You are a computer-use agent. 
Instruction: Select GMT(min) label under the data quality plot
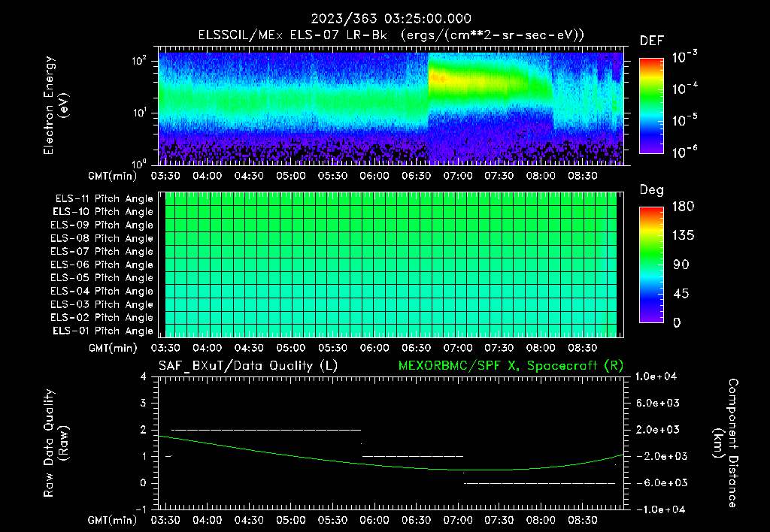pyautogui.click(x=113, y=520)
